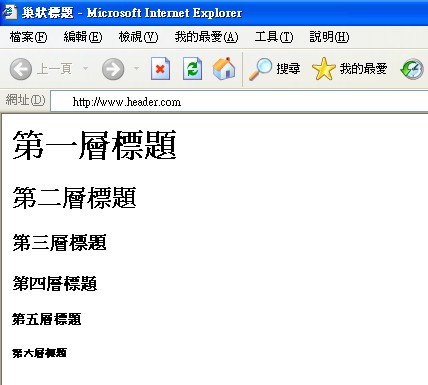Click the Refresh page icon

click(x=192, y=69)
